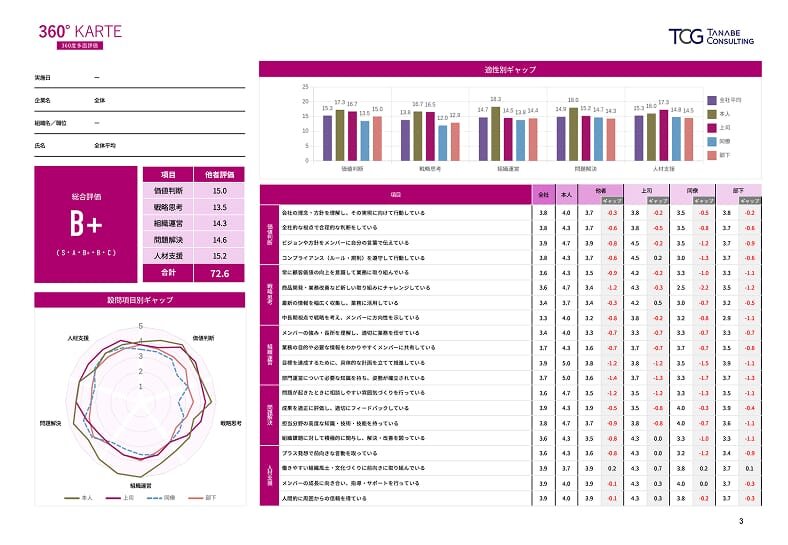
Task: Click the 組織運営 axis label below the radar chart
Action: pyautogui.click(x=141, y=486)
